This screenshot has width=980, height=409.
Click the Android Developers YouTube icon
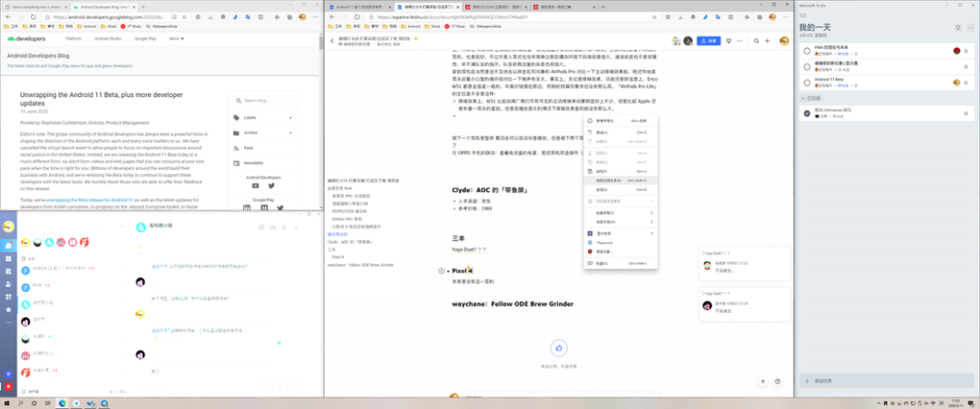[x=255, y=185]
